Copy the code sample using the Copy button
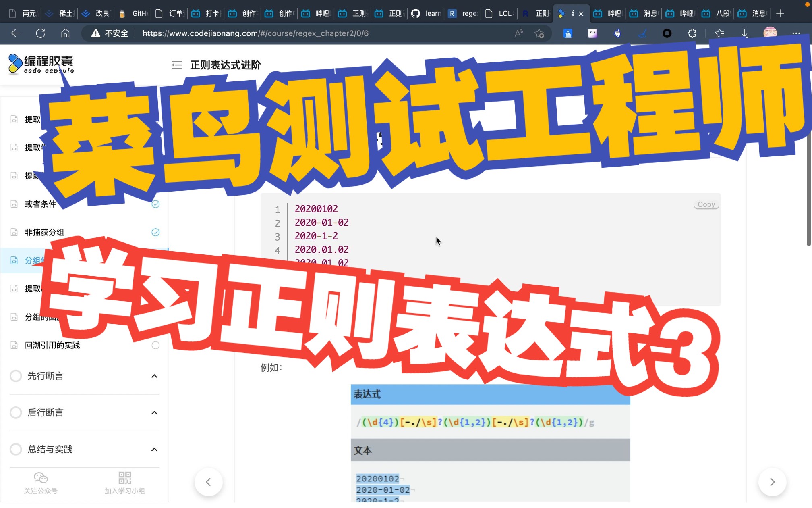The width and height of the screenshot is (812, 508). (x=706, y=204)
